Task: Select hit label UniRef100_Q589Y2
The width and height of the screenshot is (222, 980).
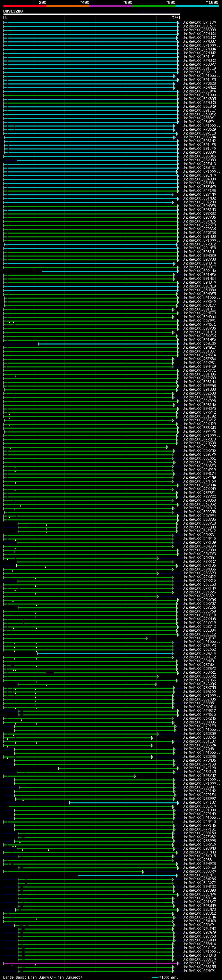Action: pyautogui.click(x=199, y=114)
